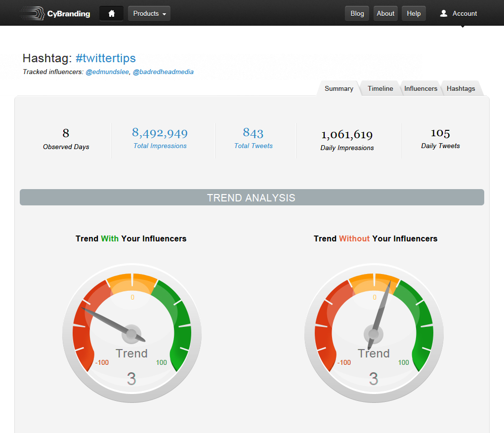Viewport: 504px width, 433px height.
Task: Click the 8,492,949 Total Impressions figure
Action: pos(160,133)
